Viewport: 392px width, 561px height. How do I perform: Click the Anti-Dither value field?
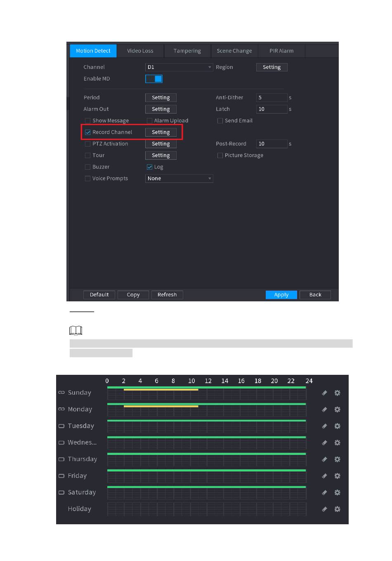click(272, 98)
